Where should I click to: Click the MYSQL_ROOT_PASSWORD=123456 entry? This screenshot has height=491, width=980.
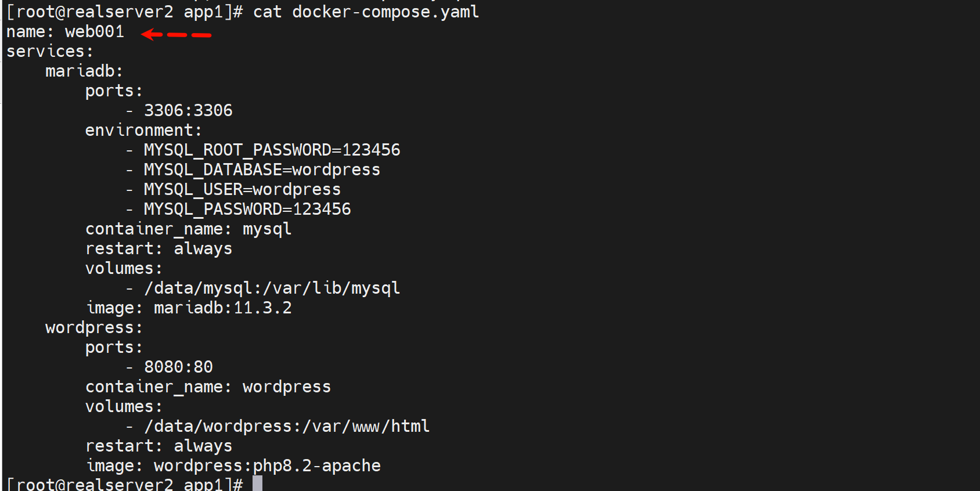pyautogui.click(x=272, y=150)
